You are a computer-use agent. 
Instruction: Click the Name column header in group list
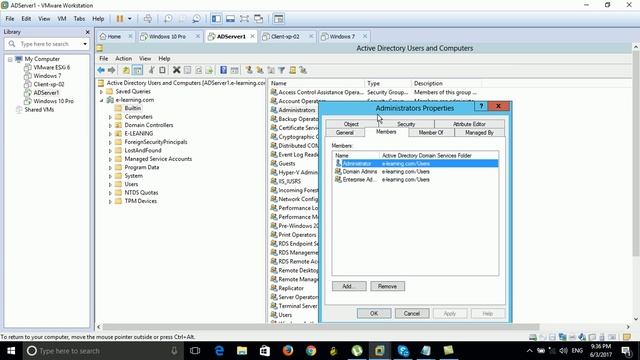(x=316, y=83)
